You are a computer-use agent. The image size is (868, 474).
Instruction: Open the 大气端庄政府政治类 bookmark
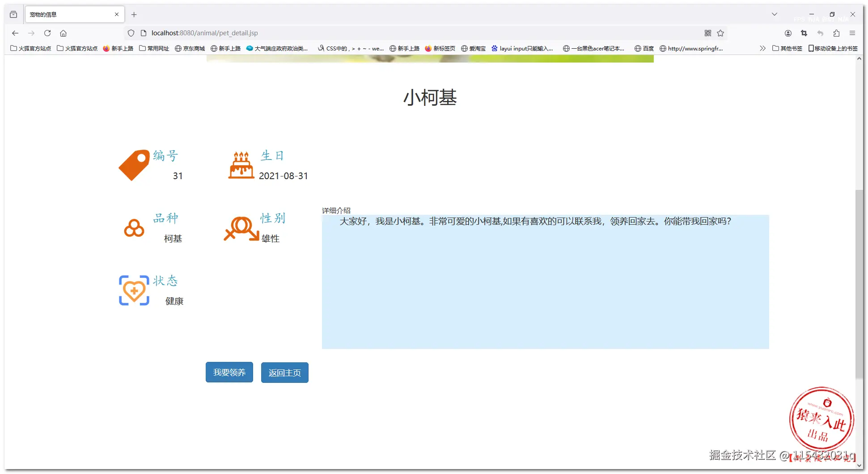point(277,48)
